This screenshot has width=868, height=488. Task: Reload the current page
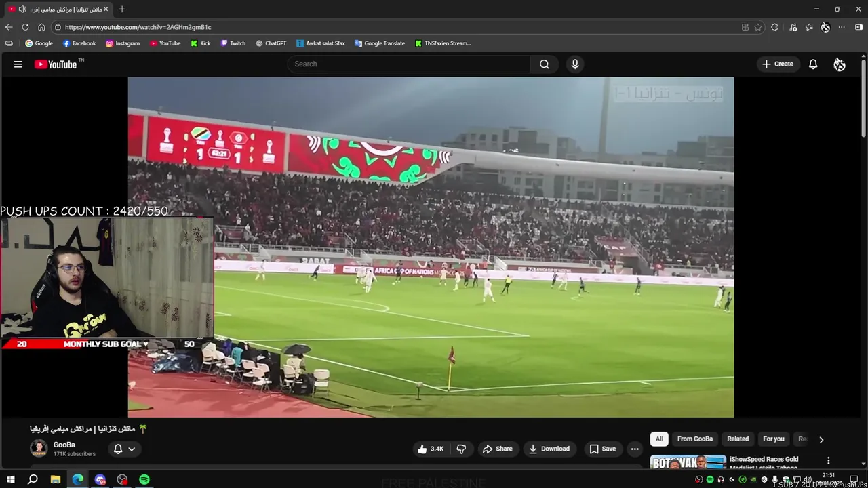click(25, 27)
